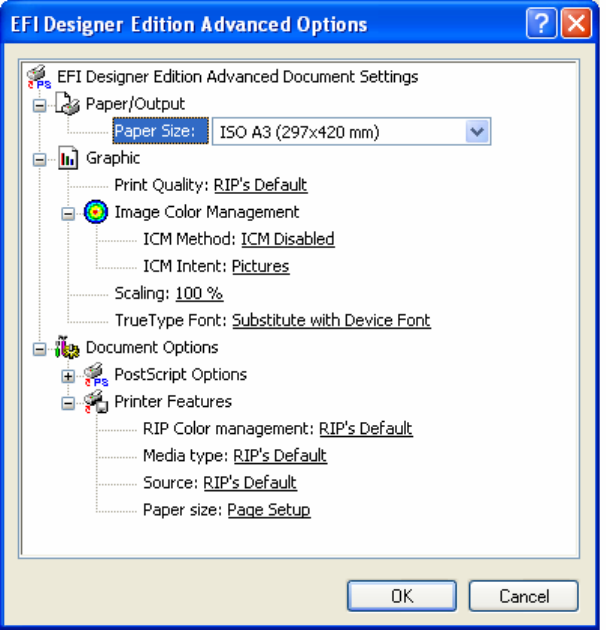Click the Printer Features icon

(97, 402)
